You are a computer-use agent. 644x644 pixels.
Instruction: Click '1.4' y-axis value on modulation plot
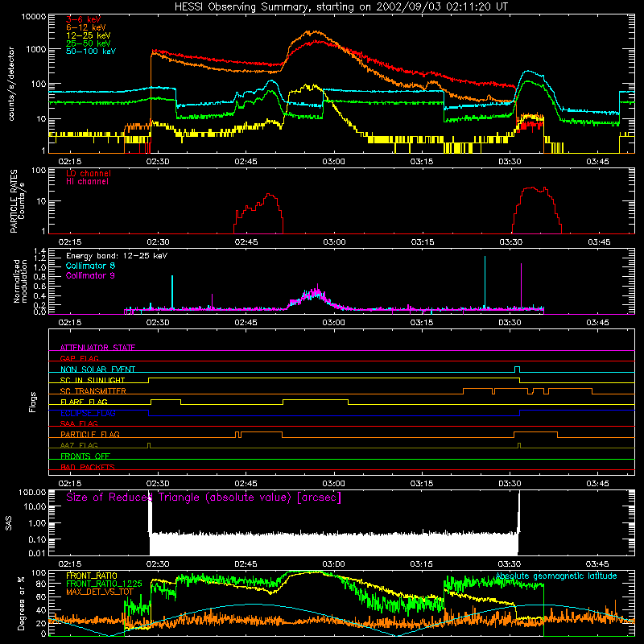point(39,251)
